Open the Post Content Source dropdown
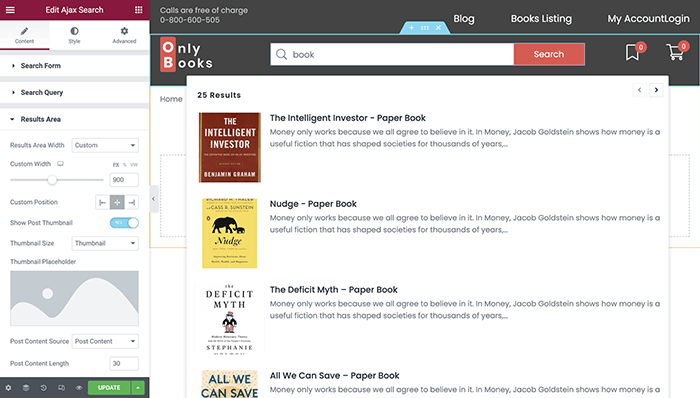 pos(105,341)
